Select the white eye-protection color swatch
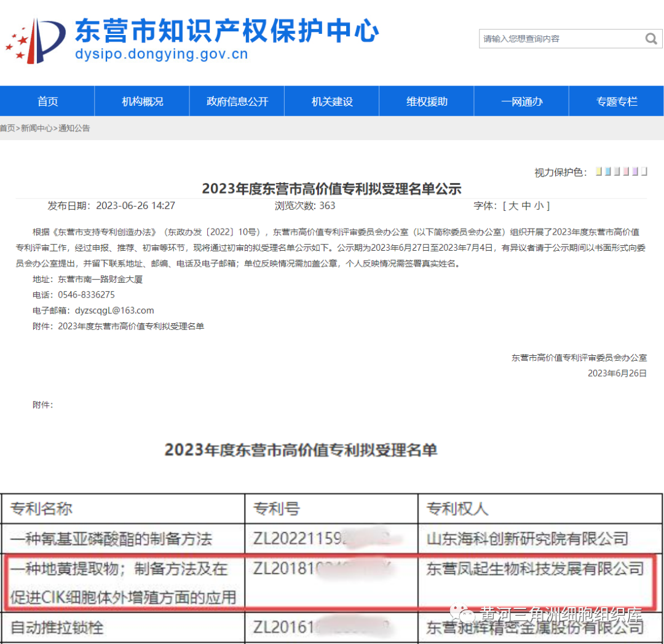The width and height of the screenshot is (664, 644). (644, 171)
